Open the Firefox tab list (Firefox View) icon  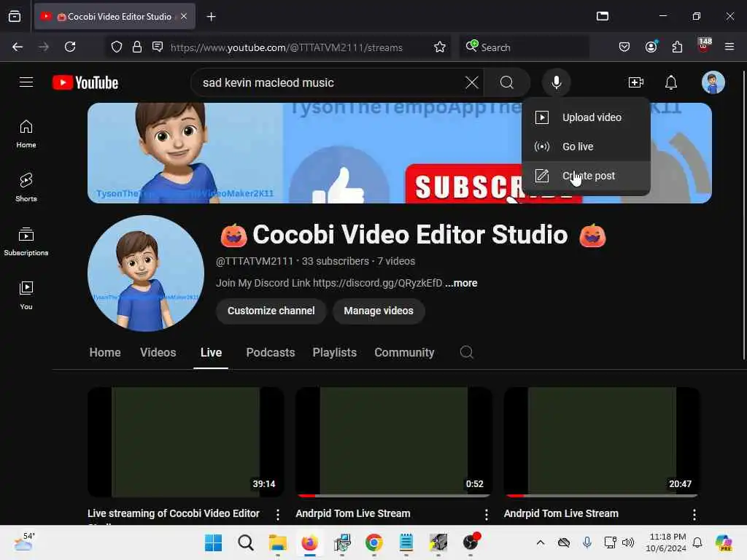[15, 17]
